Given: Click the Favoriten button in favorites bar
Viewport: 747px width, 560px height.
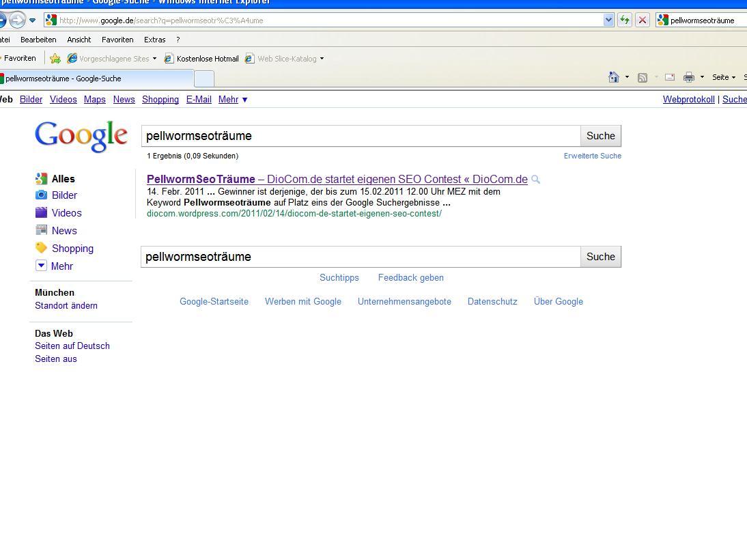Looking at the screenshot, I should (x=18, y=58).
